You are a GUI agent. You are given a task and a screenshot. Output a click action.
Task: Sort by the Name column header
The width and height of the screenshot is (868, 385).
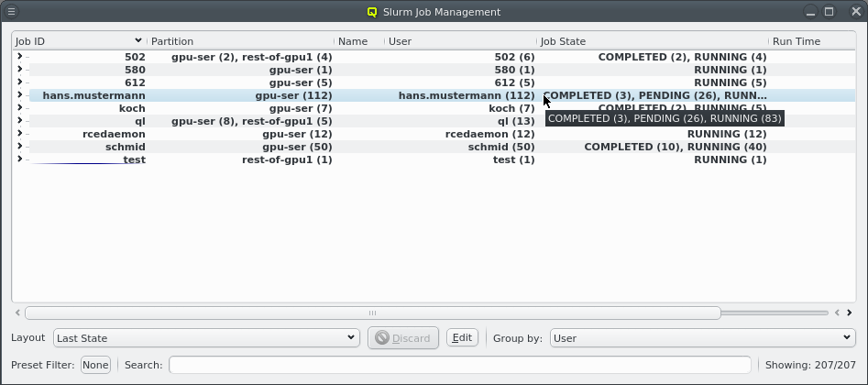(360, 41)
